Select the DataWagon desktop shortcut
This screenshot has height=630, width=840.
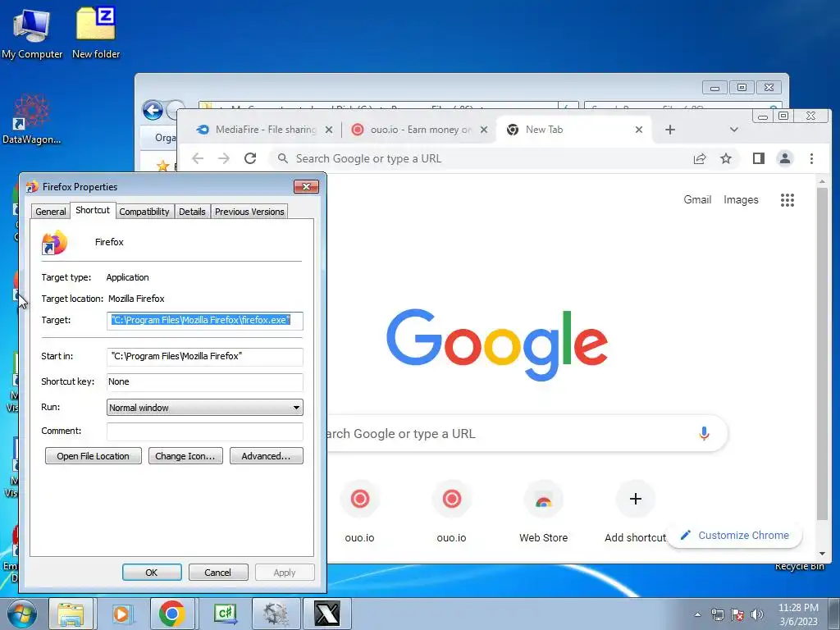click(x=32, y=119)
